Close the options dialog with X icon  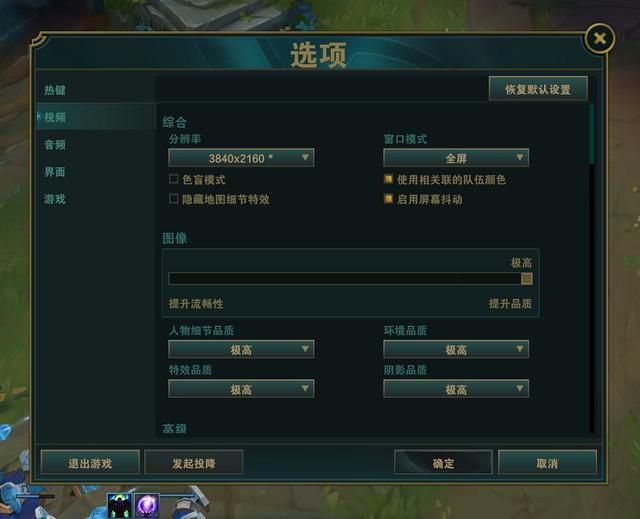point(600,39)
